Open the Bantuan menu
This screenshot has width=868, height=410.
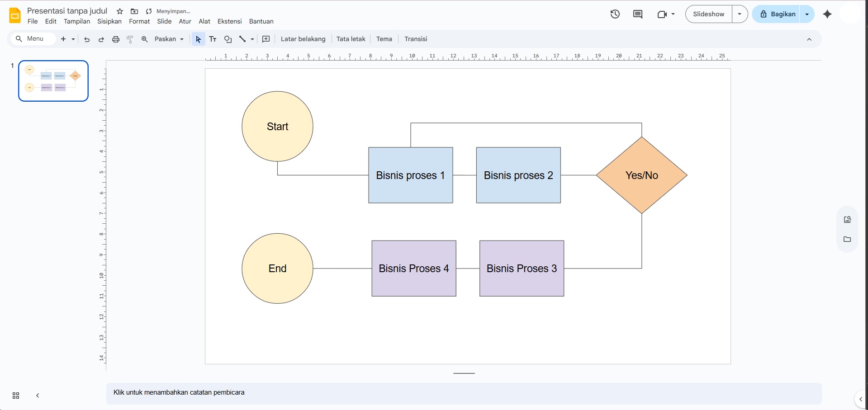point(261,21)
